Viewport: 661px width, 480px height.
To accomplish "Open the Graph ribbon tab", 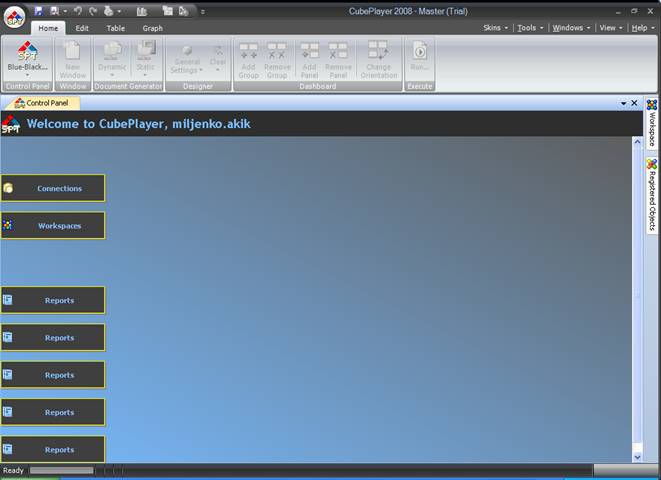I will [x=153, y=28].
